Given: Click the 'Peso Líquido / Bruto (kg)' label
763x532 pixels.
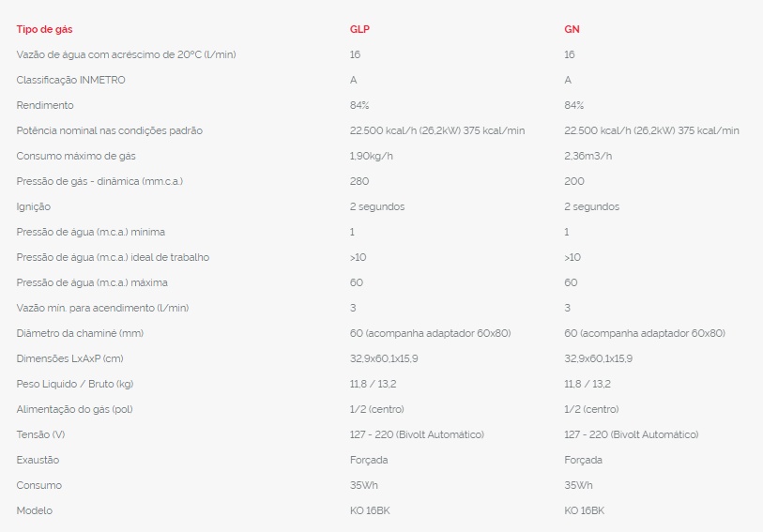Looking at the screenshot, I should tap(75, 384).
